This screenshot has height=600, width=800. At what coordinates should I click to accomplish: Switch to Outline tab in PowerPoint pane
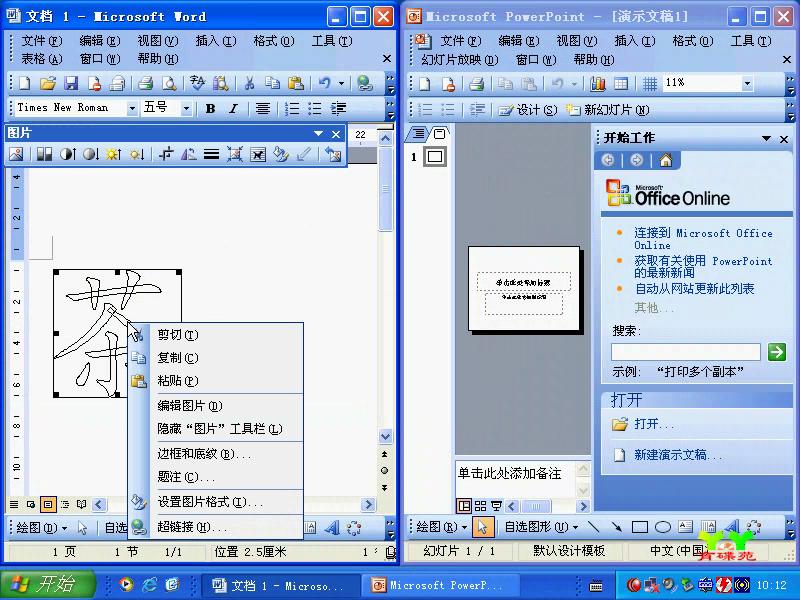pyautogui.click(x=418, y=134)
